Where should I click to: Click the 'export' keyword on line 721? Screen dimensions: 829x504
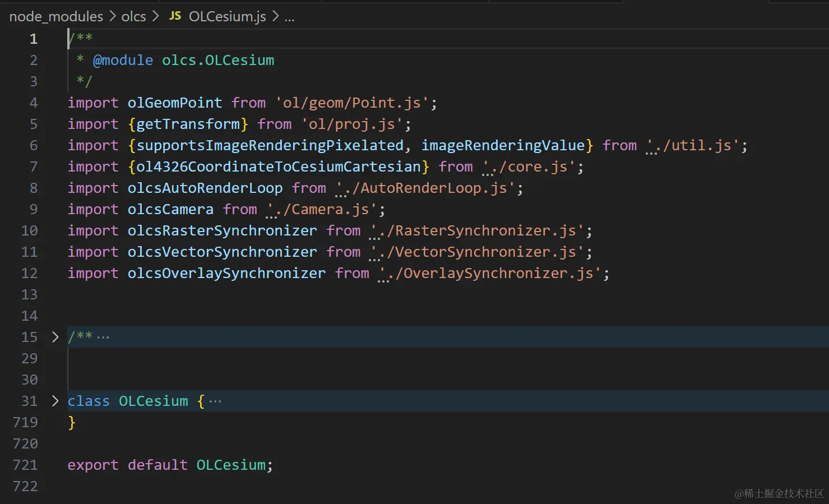pos(93,465)
